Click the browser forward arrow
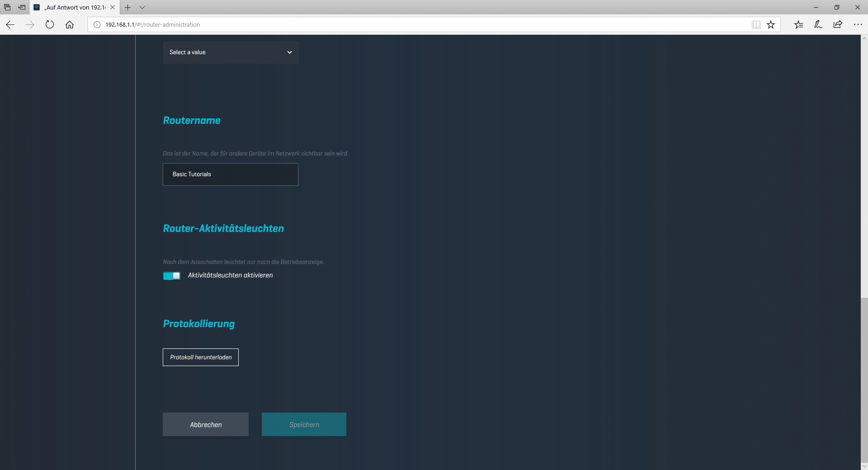The width and height of the screenshot is (868, 470). pos(30,25)
